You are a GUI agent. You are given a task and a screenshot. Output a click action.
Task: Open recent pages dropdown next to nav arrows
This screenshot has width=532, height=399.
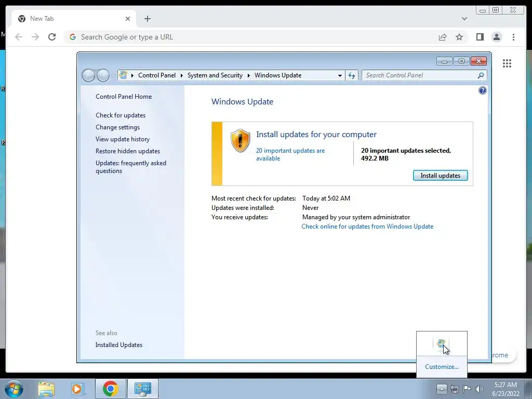[113, 76]
